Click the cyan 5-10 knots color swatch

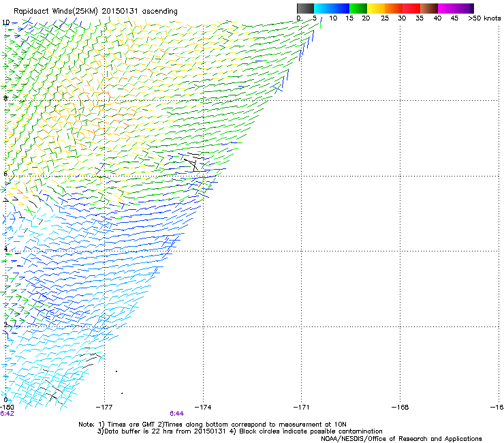pyautogui.click(x=323, y=8)
